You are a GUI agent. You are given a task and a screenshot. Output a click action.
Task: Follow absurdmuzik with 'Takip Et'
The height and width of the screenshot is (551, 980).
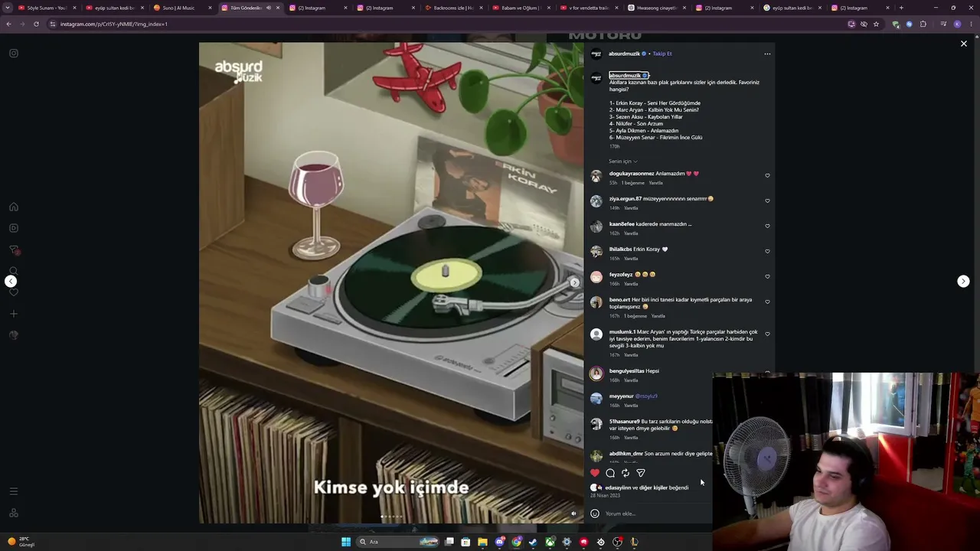(662, 54)
